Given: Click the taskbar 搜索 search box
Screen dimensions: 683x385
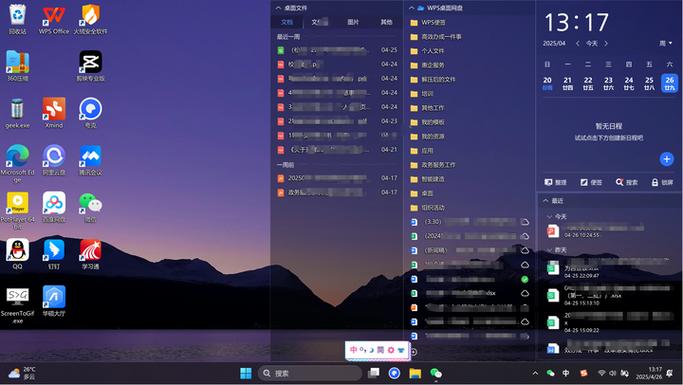Looking at the screenshot, I should pos(311,373).
